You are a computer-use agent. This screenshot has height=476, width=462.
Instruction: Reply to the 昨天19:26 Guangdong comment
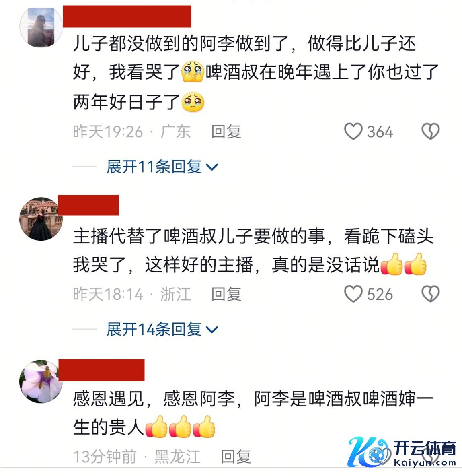(226, 132)
